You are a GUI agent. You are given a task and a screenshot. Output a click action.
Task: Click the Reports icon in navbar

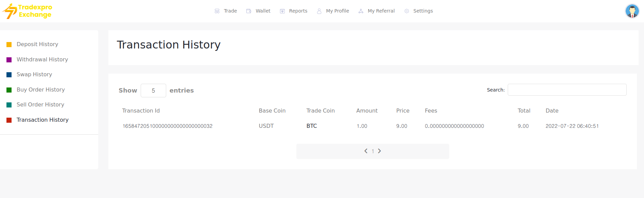[282, 11]
